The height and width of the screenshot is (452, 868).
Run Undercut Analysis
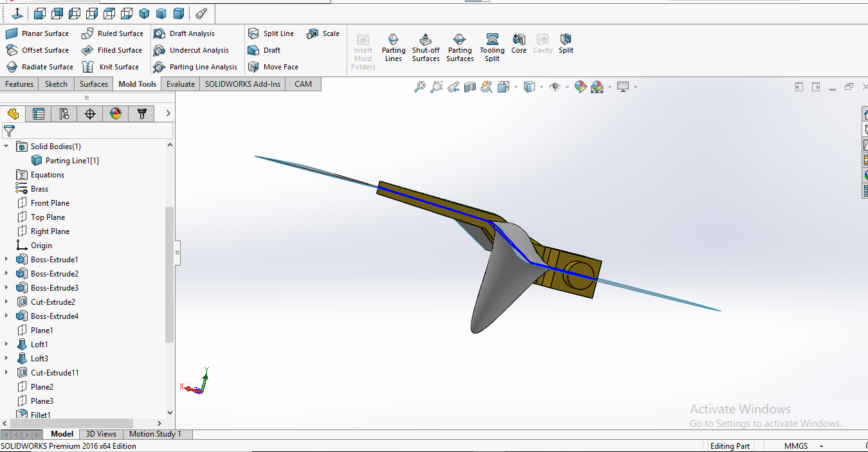191,50
